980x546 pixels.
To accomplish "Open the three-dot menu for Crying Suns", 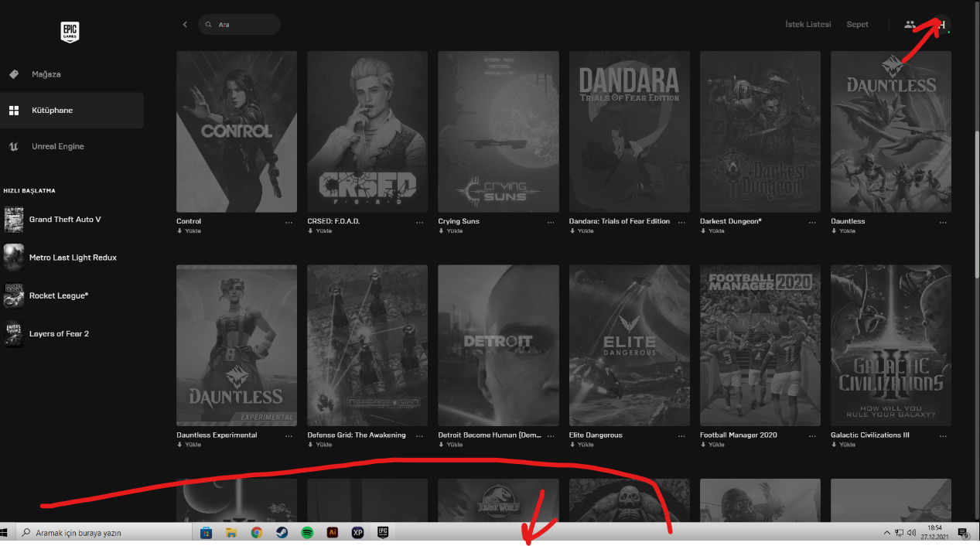I will click(x=551, y=222).
